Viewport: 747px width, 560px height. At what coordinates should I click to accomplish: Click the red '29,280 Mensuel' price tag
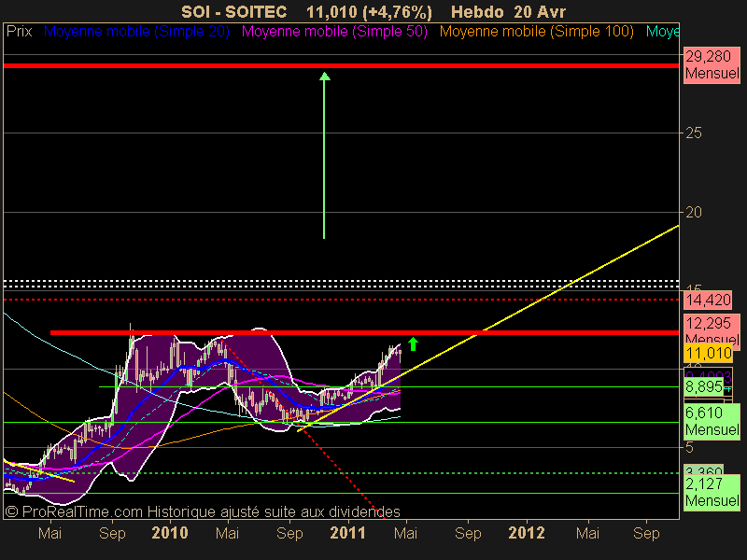[712, 65]
